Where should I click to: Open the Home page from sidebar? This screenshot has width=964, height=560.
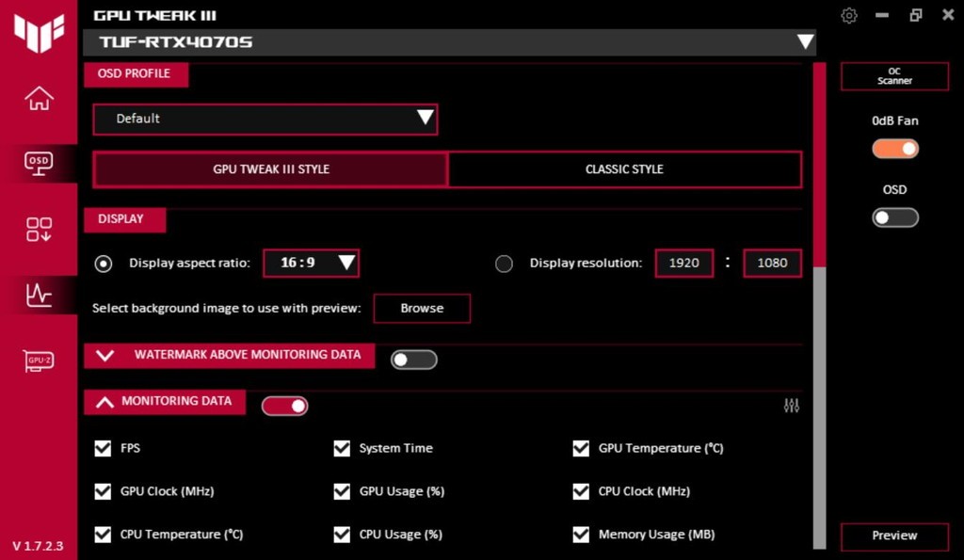(x=39, y=98)
